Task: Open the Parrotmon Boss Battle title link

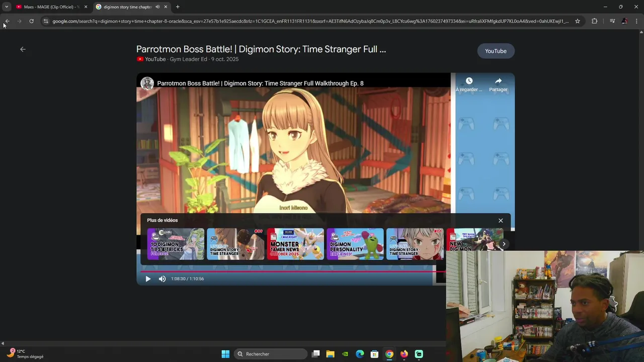Action: (261, 49)
